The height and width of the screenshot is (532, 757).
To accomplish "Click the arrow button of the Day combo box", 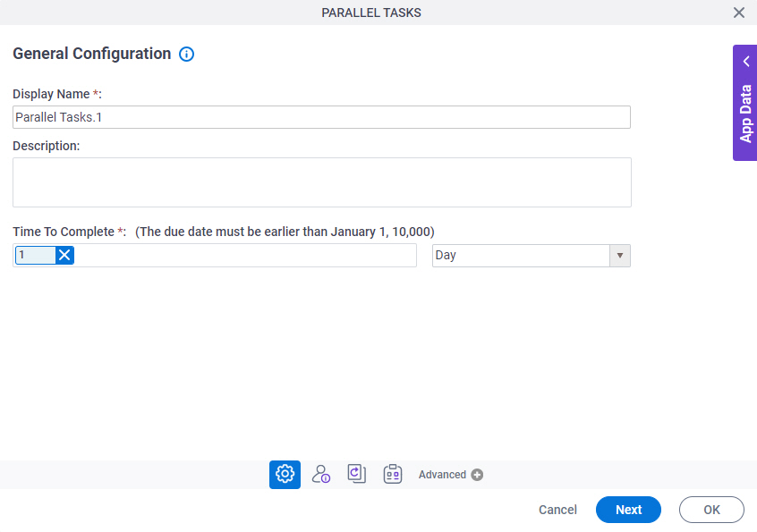I will pyautogui.click(x=620, y=256).
